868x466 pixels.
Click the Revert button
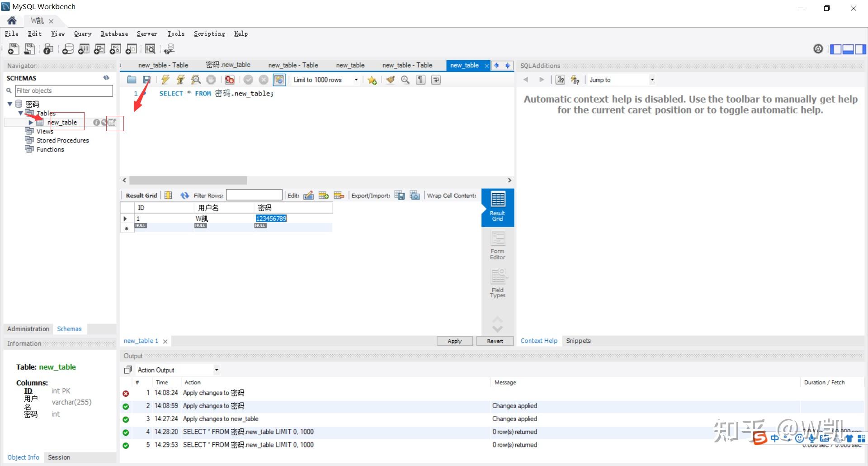click(x=495, y=341)
